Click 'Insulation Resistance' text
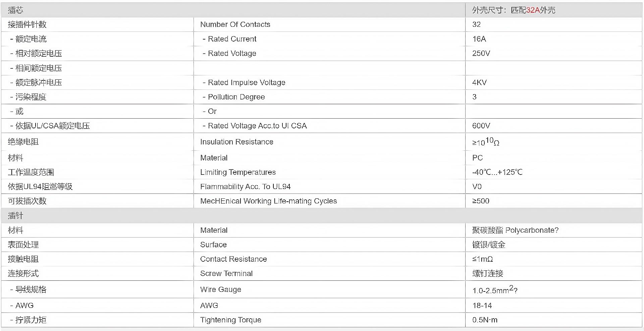The image size is (644, 331). (237, 142)
